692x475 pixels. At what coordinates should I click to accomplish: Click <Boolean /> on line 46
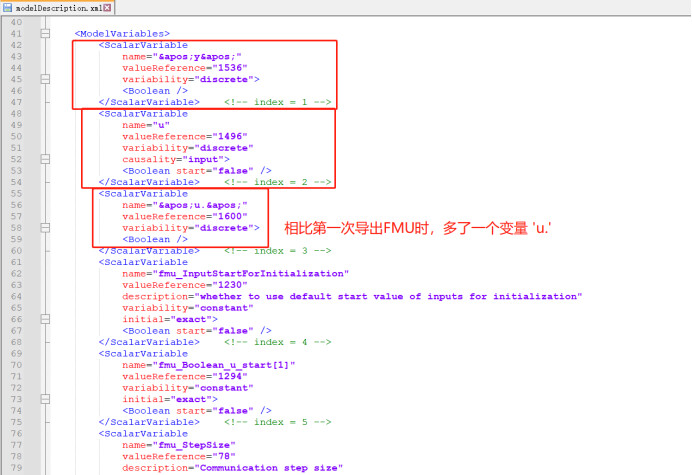155,91
